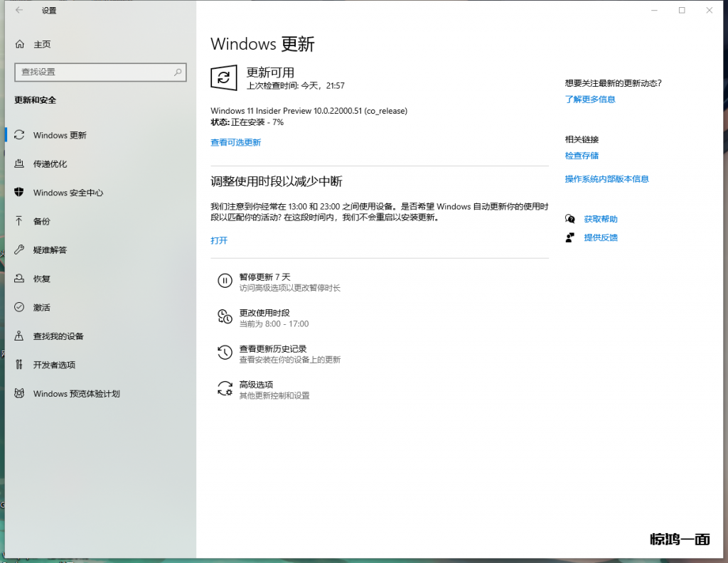This screenshot has width=728, height=563.
Task: Click the 查看可选更新 link
Action: [235, 142]
